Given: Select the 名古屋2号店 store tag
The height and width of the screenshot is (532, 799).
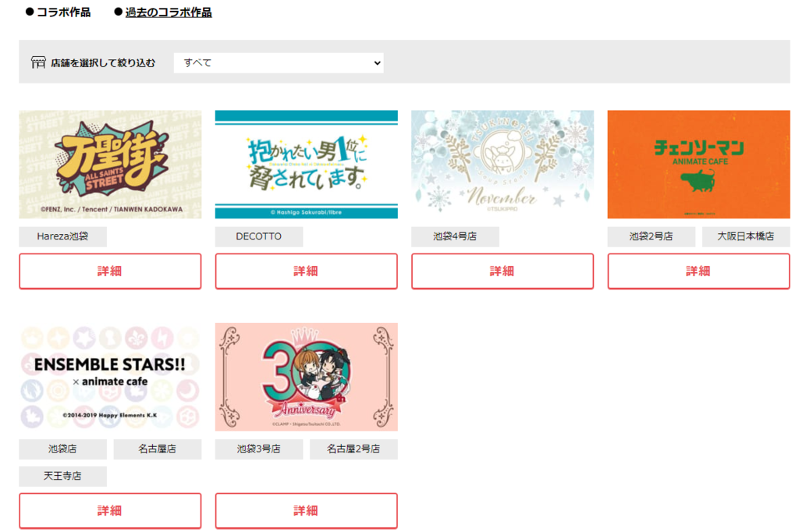Looking at the screenshot, I should 353,449.
